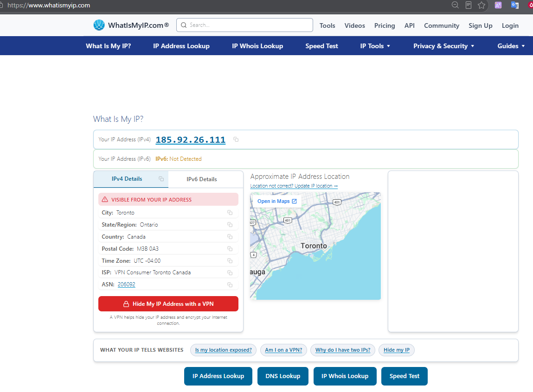Screen dimensions: 533x392
Task: Expand the IP Tools dropdown menu
Action: point(375,46)
